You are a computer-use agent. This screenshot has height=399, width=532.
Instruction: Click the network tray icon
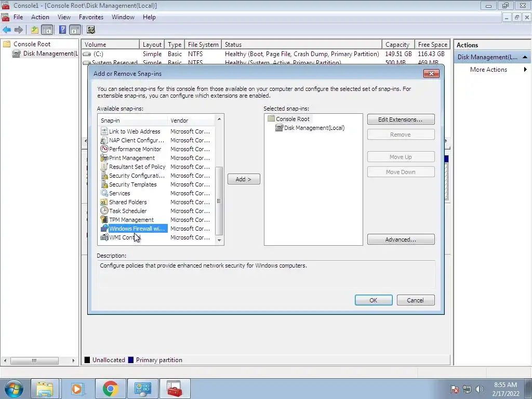tap(467, 389)
